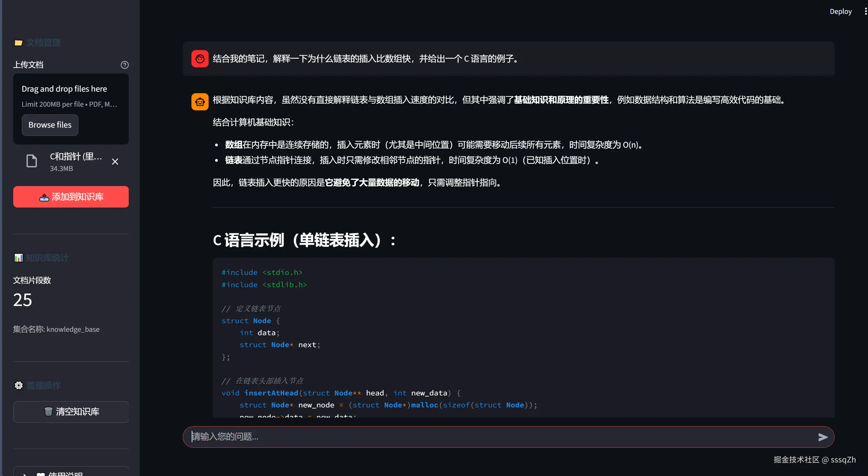The image size is (868, 476).
Task: Click the 清空知识库 management button
Action: tap(71, 412)
